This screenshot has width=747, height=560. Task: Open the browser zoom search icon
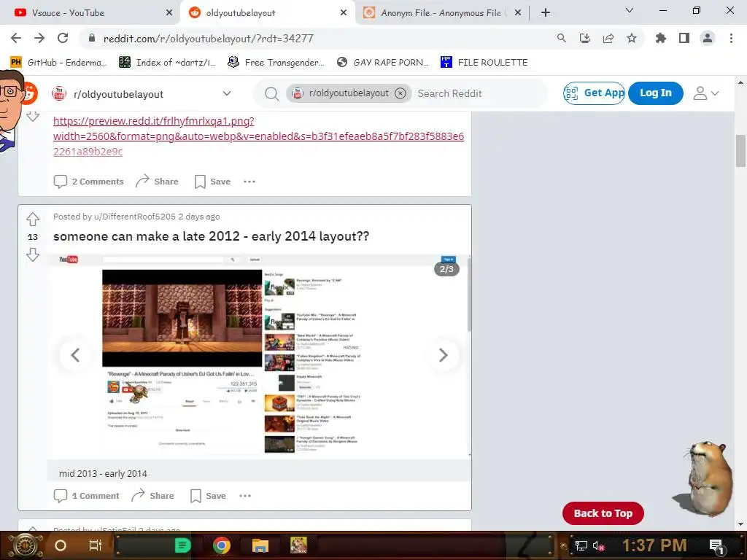pyautogui.click(x=562, y=38)
